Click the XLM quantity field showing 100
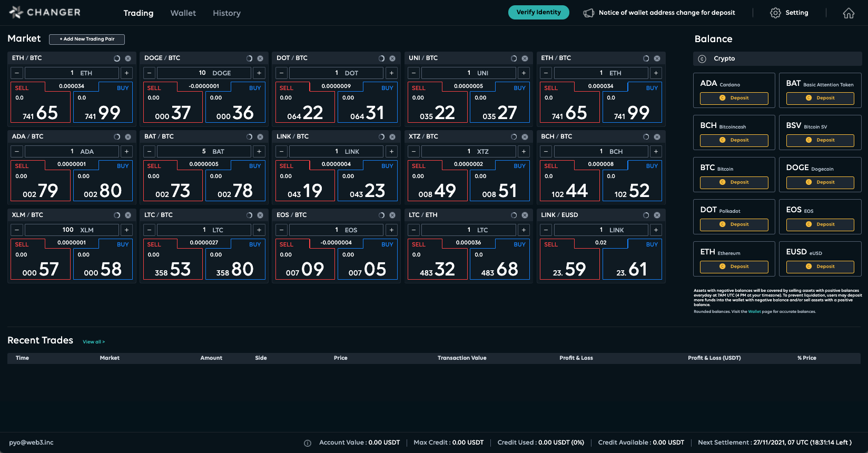This screenshot has width=868, height=453. click(x=72, y=230)
